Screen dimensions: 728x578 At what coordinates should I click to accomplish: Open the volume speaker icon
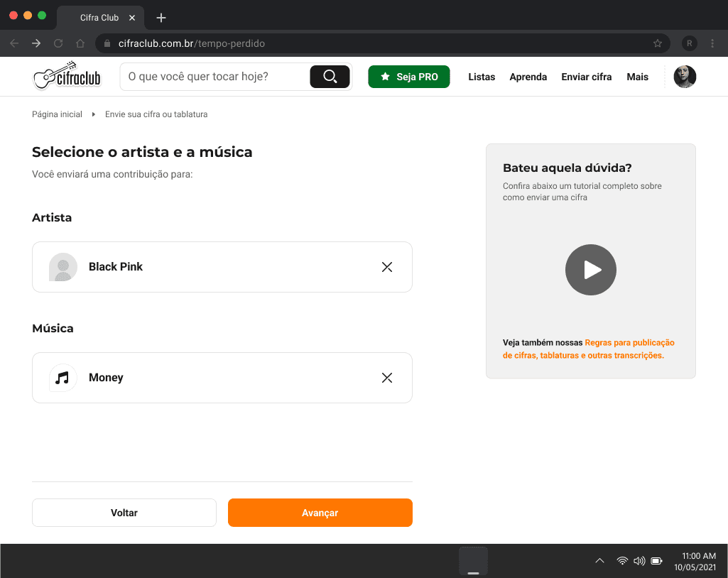(639, 560)
